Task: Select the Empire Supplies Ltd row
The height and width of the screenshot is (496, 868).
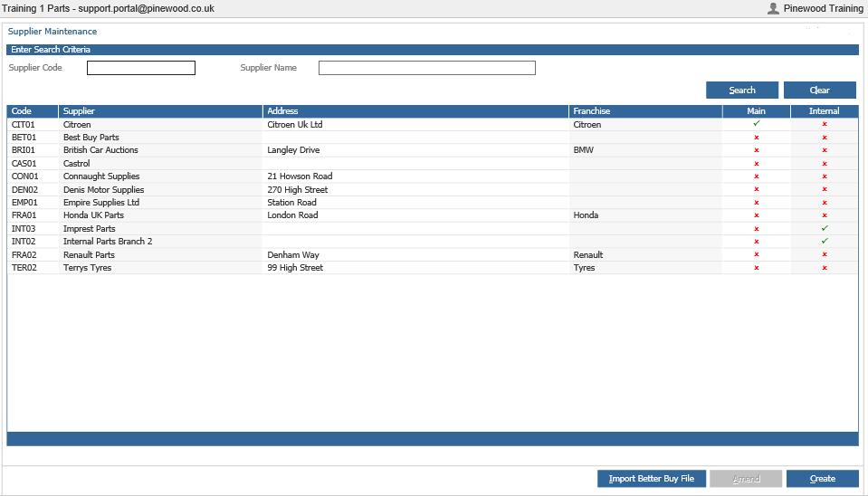Action: coord(433,203)
